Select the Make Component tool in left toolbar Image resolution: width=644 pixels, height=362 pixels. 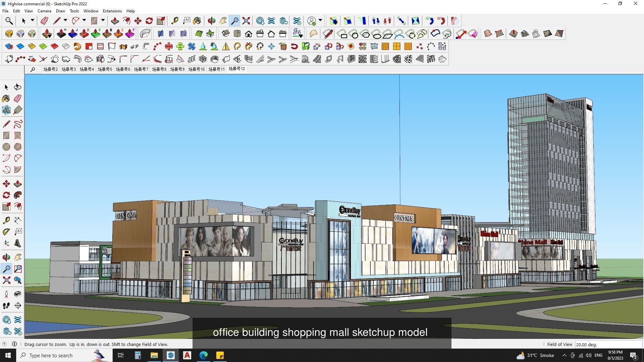(x=6, y=110)
